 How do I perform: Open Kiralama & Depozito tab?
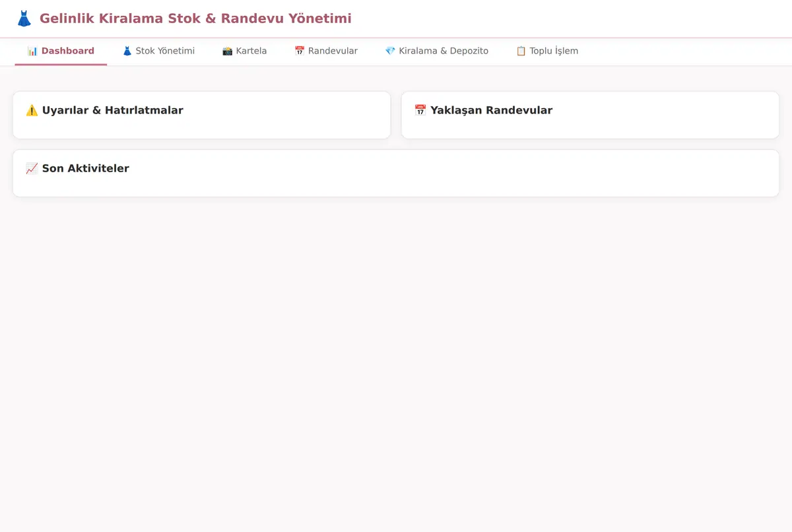coord(437,51)
